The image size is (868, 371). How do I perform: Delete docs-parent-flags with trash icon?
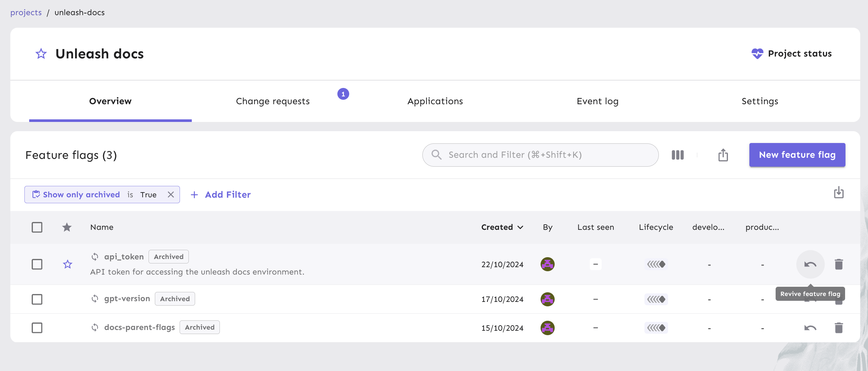pyautogui.click(x=838, y=328)
